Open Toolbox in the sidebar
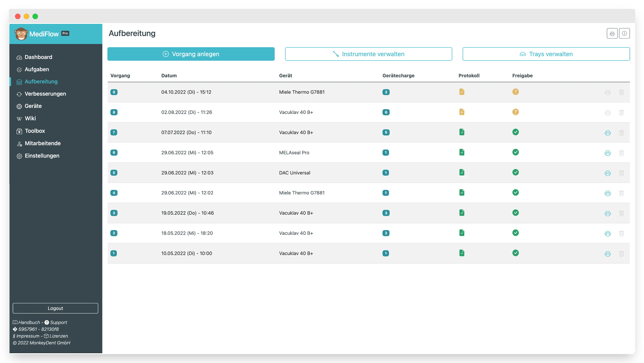This screenshot has height=363, width=644. click(31, 131)
